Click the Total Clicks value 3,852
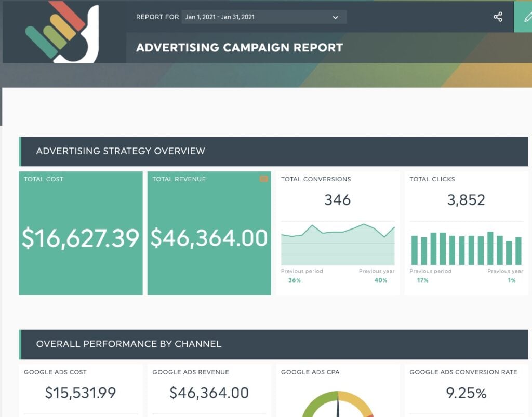 [466, 200]
